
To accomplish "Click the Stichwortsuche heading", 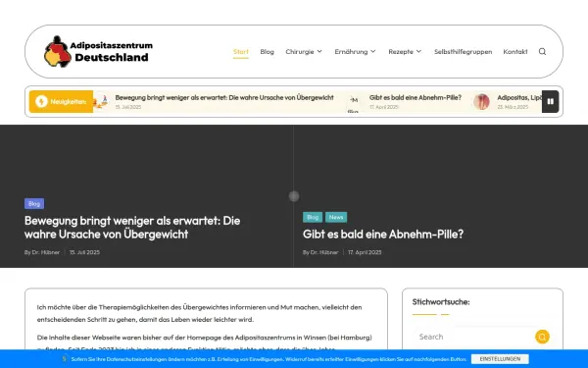I will click(x=441, y=302).
